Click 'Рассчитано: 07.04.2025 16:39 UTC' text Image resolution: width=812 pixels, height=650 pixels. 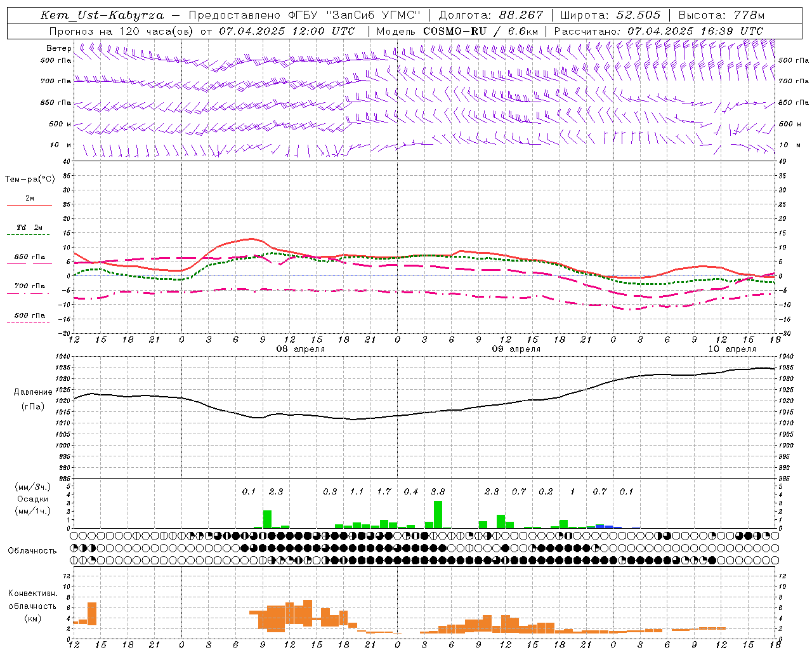point(658,31)
